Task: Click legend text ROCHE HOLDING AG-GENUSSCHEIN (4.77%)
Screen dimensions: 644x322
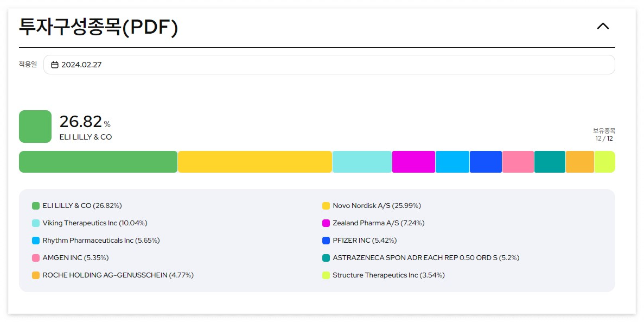Action: [x=118, y=275]
